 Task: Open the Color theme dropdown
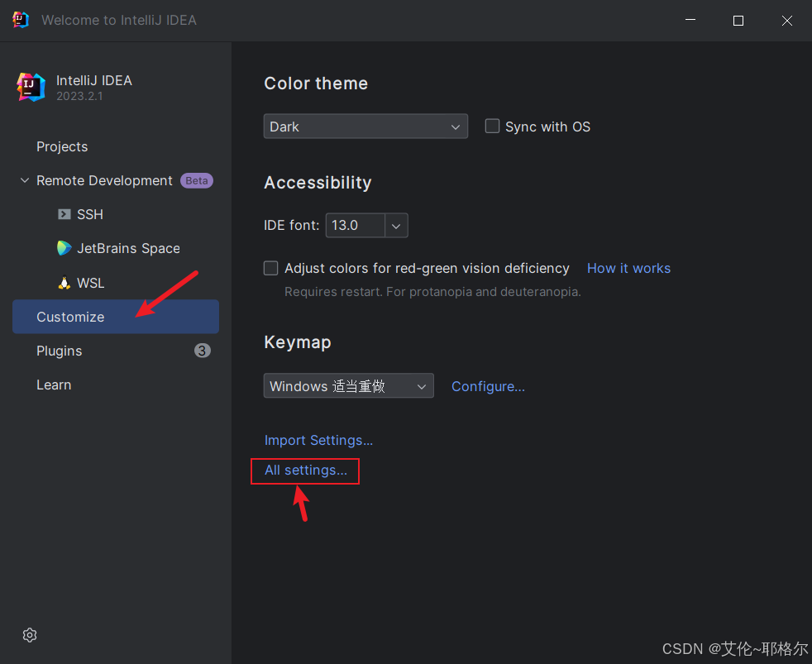tap(365, 127)
